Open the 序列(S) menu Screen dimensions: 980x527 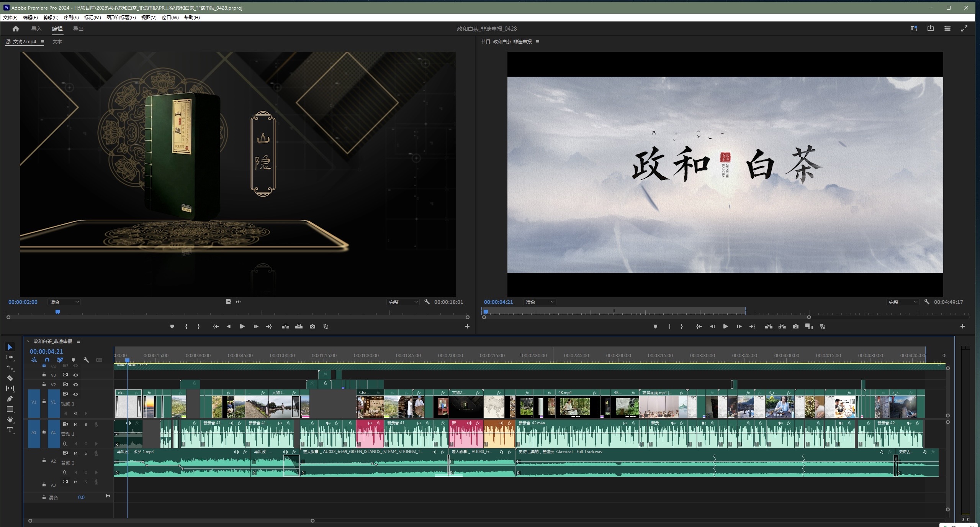(x=71, y=17)
